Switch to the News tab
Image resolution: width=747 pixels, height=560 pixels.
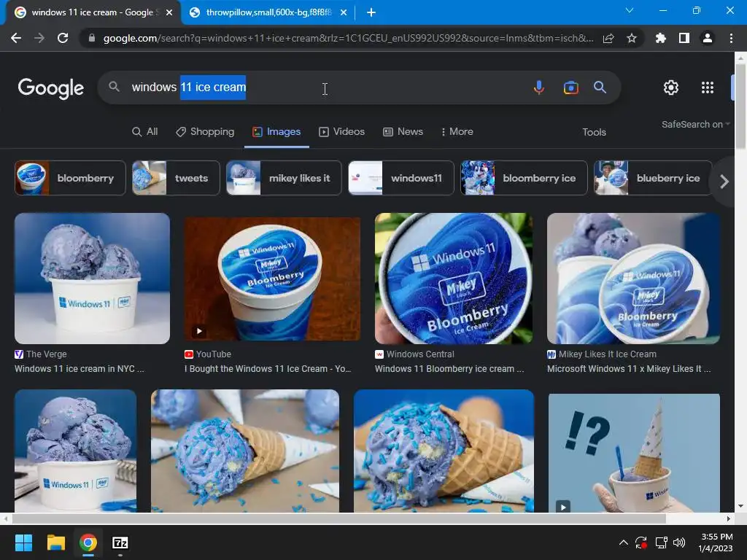[403, 132]
